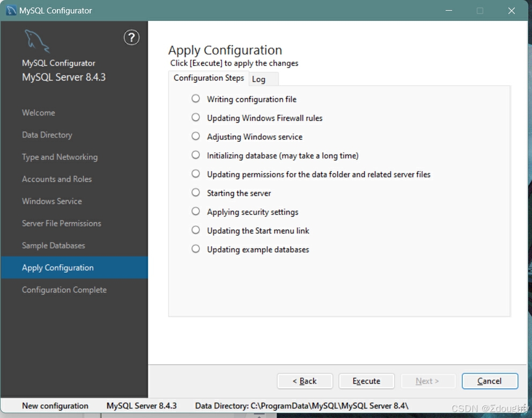Click 'Adjusting Windows service' step text
The height and width of the screenshot is (418, 532).
click(254, 137)
